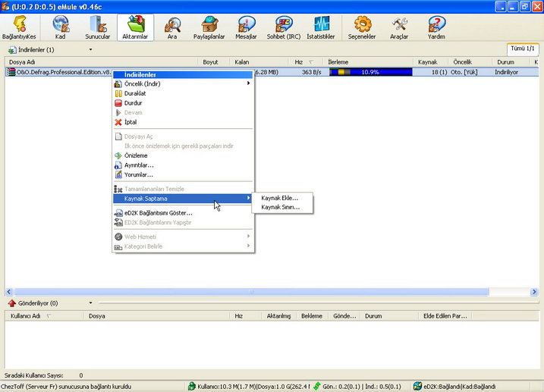Click the İndiriliyor status cell
Screen dimensions: 544x392
(x=506, y=72)
